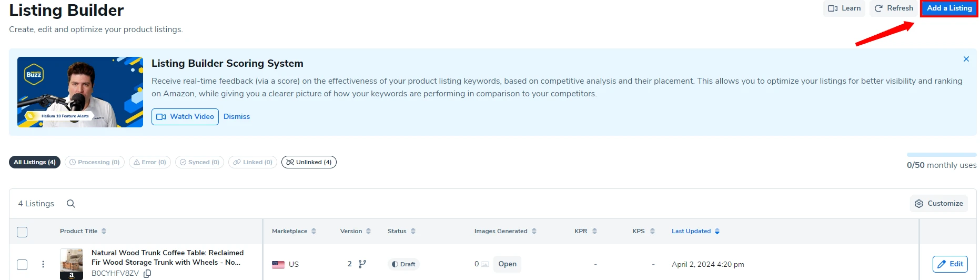The image size is (980, 280).
Task: Close the Scoring System banner with X
Action: click(966, 59)
